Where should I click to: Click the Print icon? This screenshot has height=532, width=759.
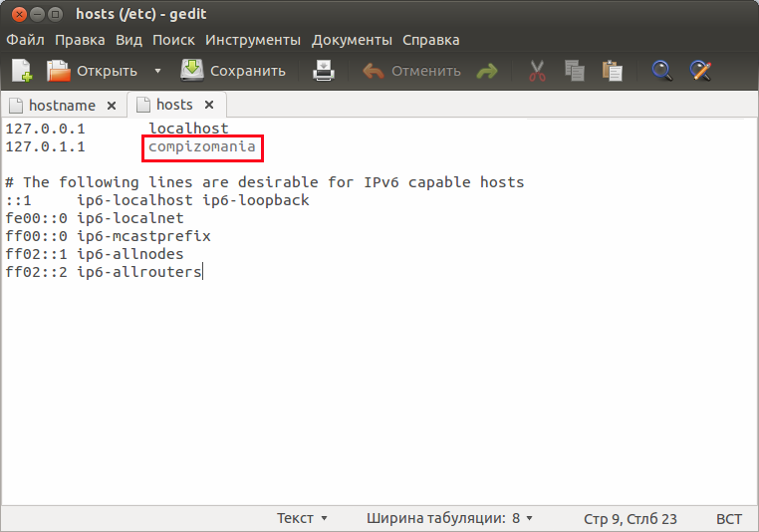click(324, 71)
